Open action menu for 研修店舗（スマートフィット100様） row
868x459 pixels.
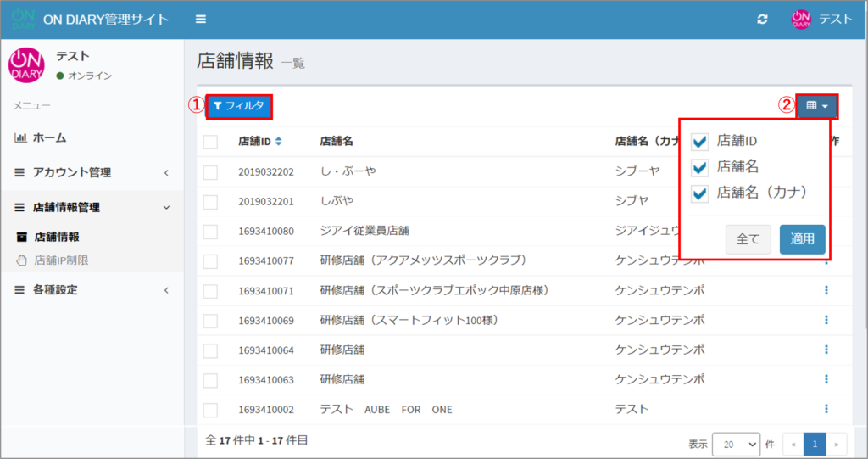tap(826, 320)
